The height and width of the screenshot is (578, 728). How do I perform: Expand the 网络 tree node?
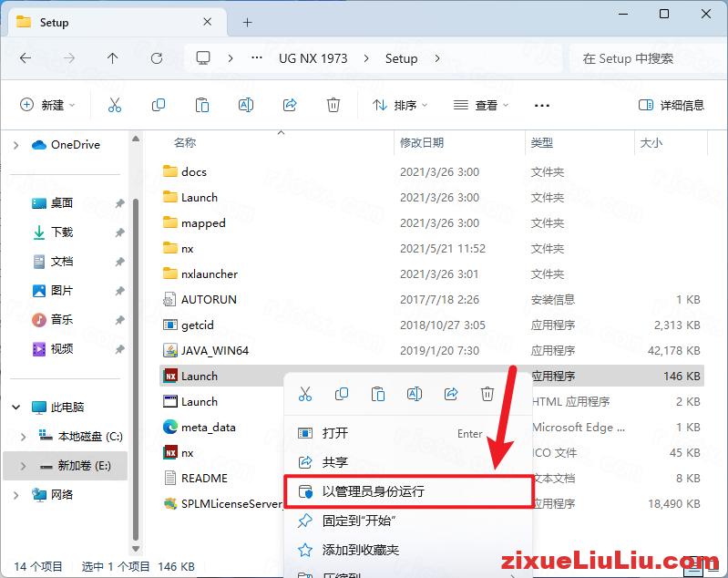[x=15, y=495]
